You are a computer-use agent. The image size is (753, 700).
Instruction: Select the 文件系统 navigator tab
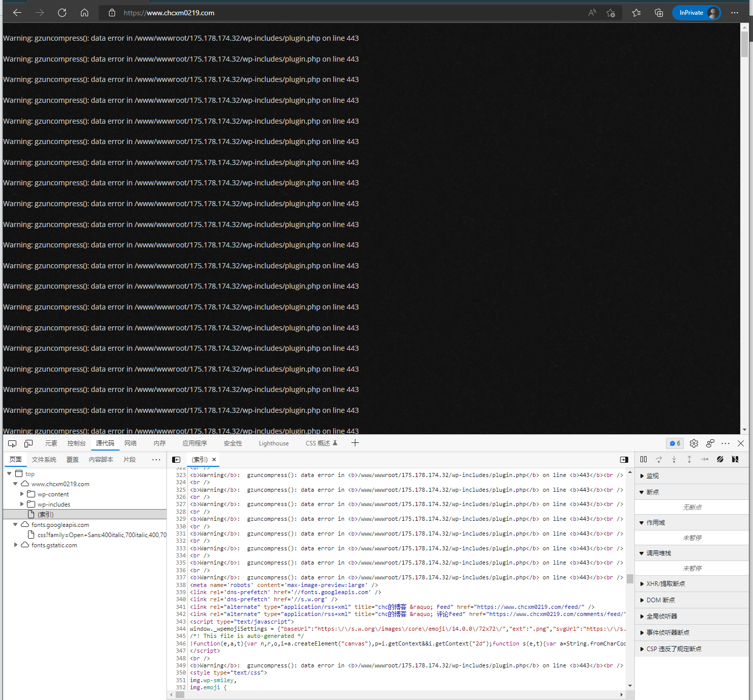44,460
